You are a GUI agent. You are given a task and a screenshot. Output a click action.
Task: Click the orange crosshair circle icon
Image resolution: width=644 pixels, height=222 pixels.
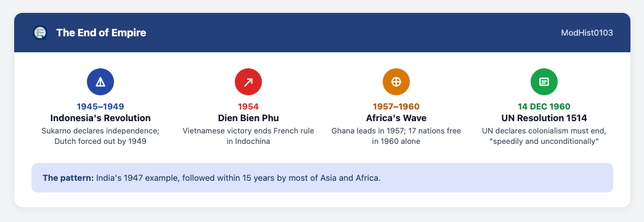click(396, 82)
